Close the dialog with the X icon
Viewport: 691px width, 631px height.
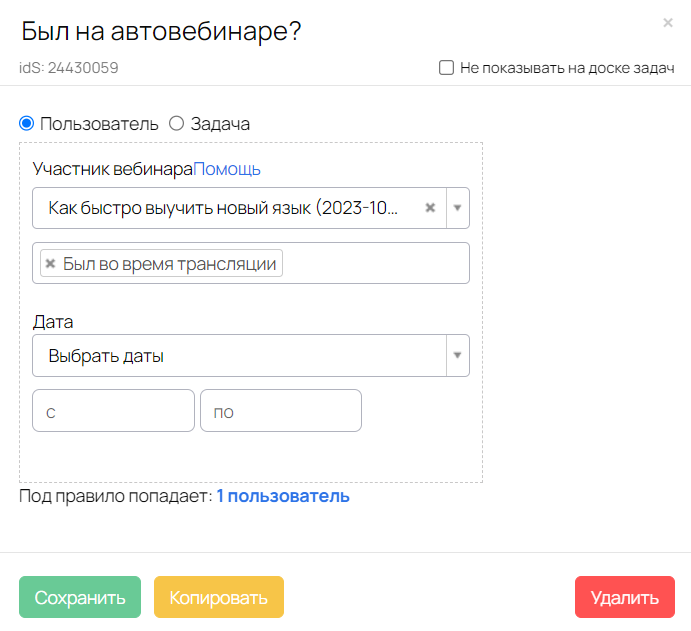[x=667, y=22]
